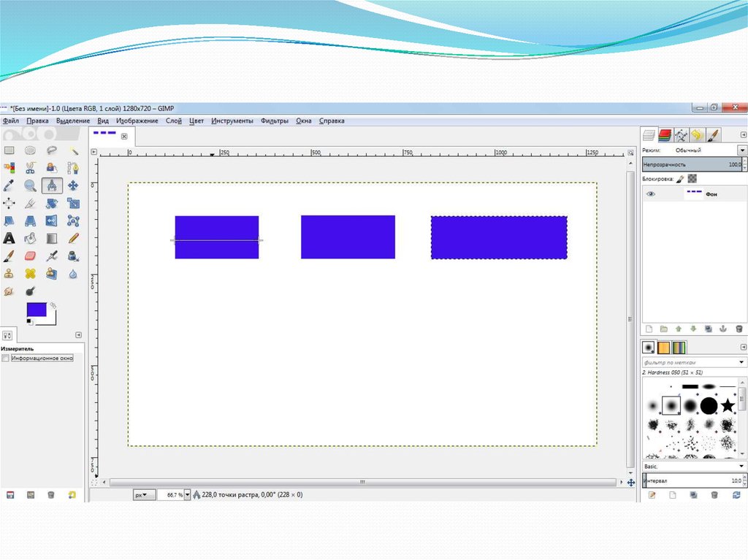Anchor the floating layer icon
This screenshot has width=748, height=560.
(x=724, y=329)
